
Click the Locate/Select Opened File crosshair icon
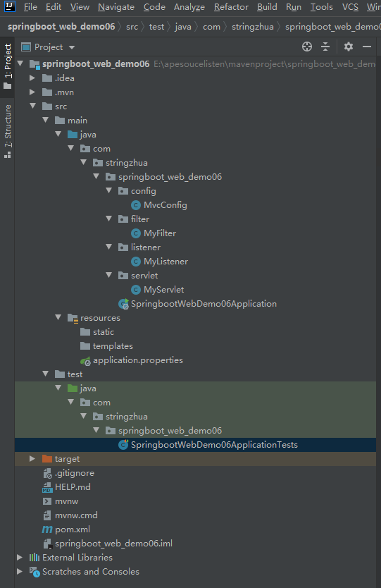307,47
